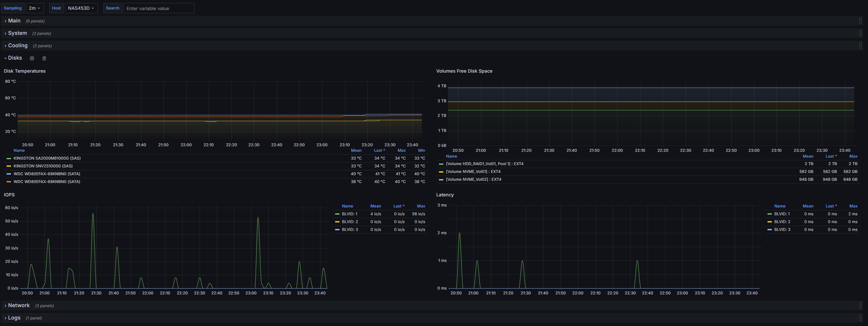Sort Disk Temperatures legend by Name
The height and width of the screenshot is (326, 868).
coord(19,150)
